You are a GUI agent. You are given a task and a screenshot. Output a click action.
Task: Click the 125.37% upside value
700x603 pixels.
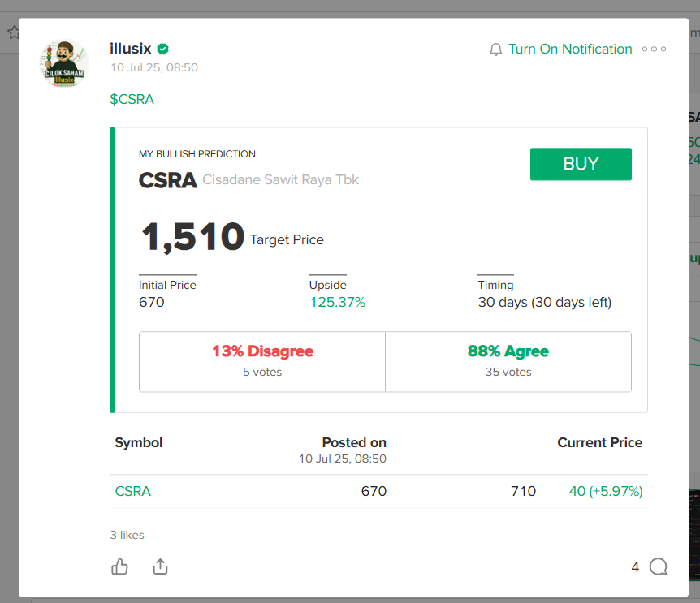338,302
